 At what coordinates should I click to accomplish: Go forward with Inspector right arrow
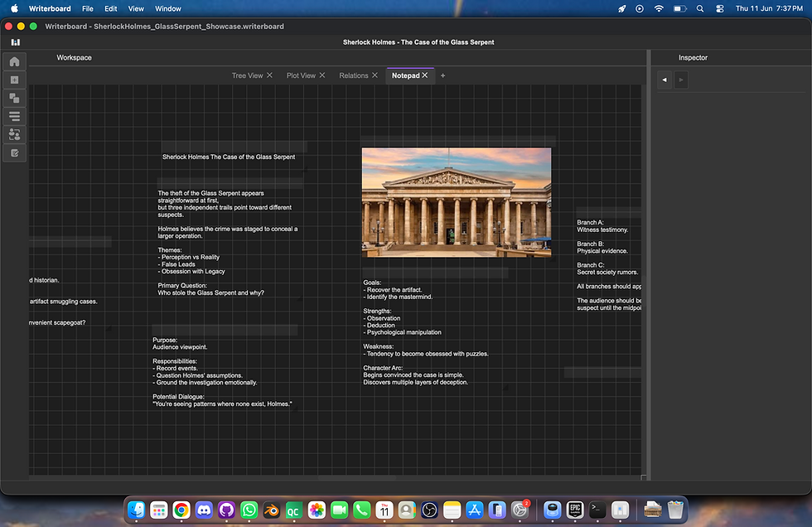681,80
